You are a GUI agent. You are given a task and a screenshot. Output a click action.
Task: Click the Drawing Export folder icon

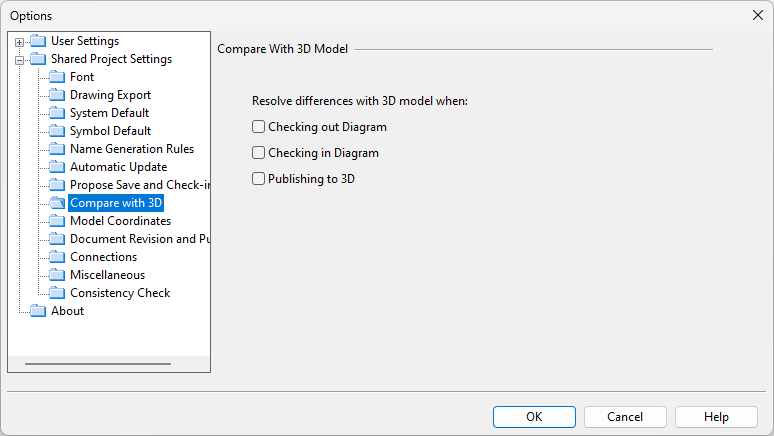[x=57, y=95]
